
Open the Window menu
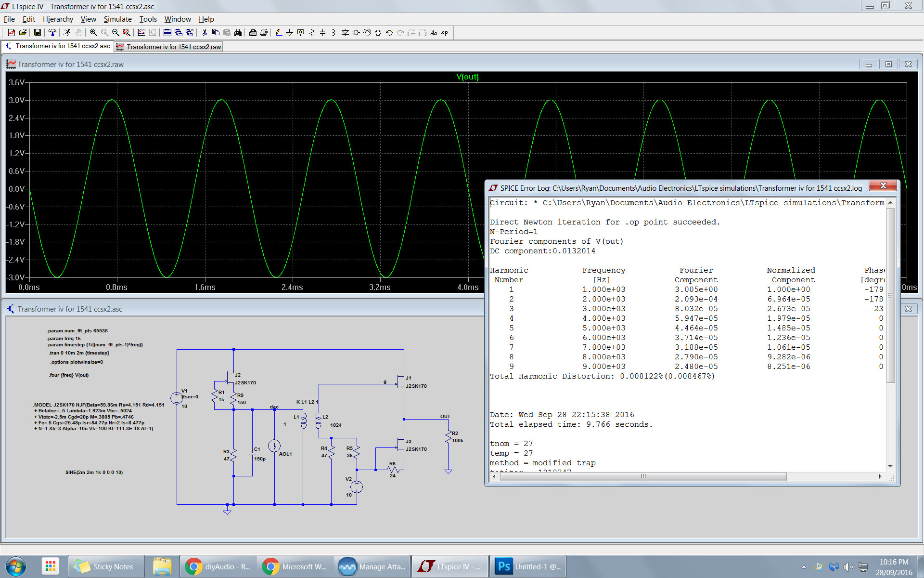(x=178, y=19)
